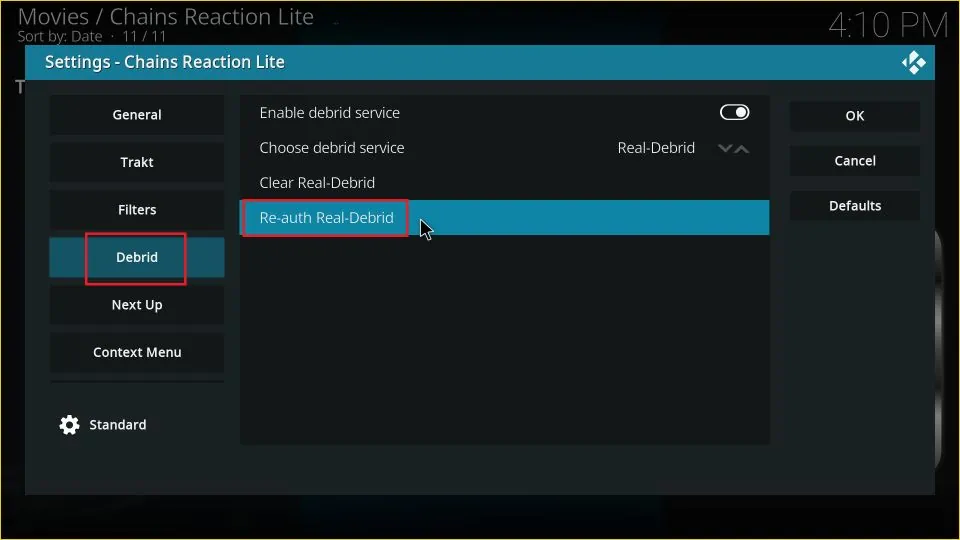
Task: Click the 4:10 PM clock
Action: [x=888, y=26]
